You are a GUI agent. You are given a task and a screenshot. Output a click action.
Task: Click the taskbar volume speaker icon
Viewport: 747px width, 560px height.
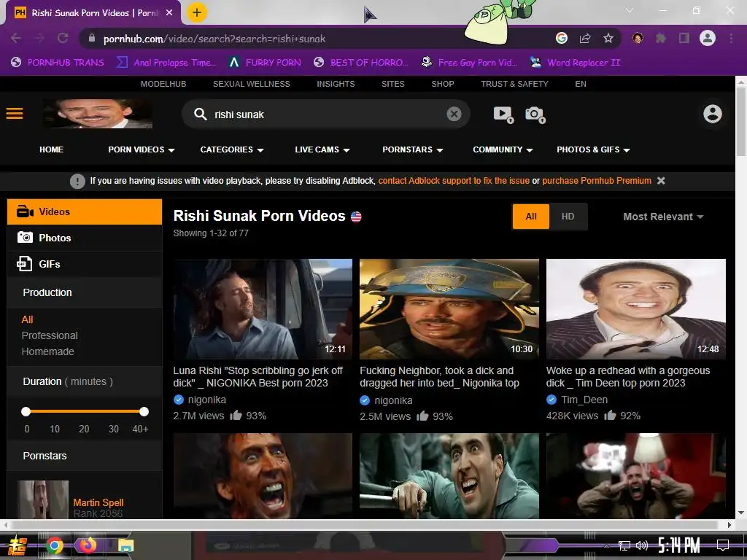(x=642, y=545)
